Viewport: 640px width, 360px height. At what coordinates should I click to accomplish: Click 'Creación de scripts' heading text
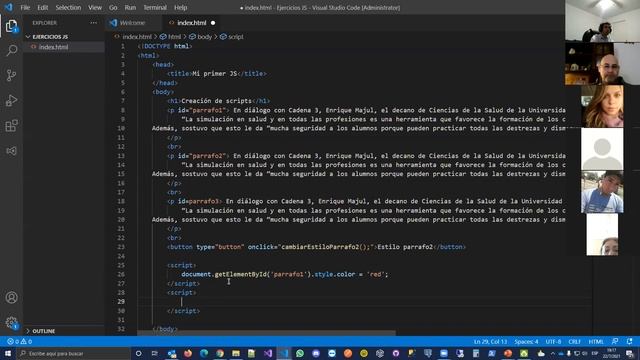[216, 101]
